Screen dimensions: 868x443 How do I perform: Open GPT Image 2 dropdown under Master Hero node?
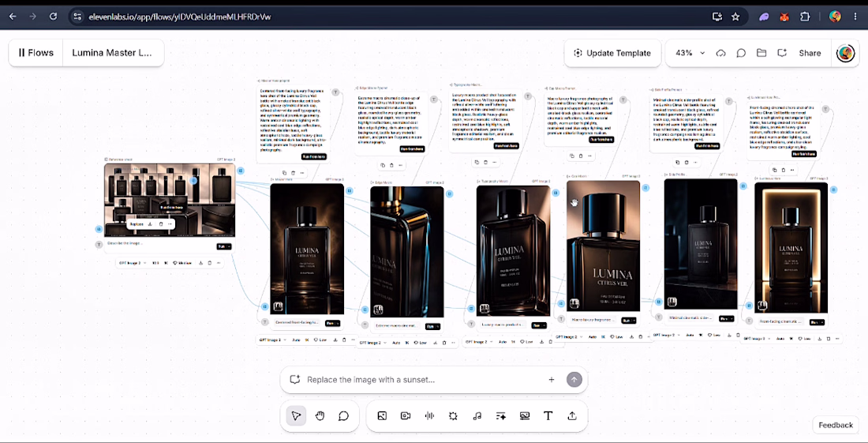pyautogui.click(x=272, y=340)
